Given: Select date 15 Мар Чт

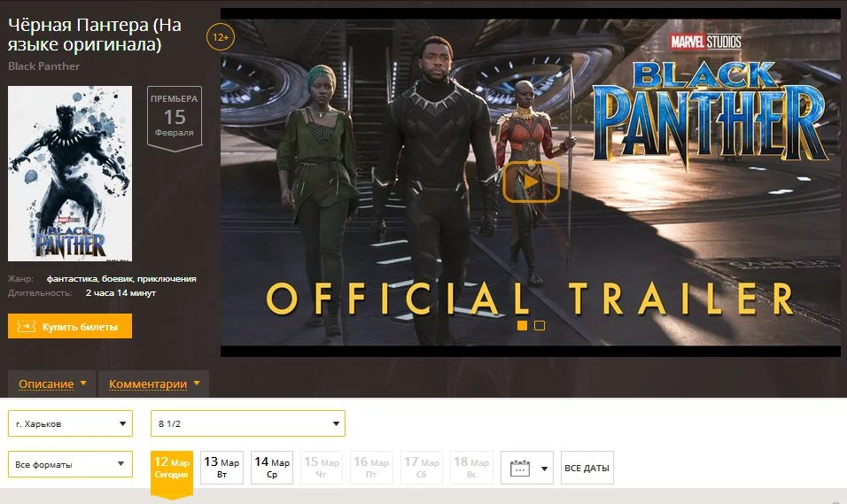Looking at the screenshot, I should point(322,468).
